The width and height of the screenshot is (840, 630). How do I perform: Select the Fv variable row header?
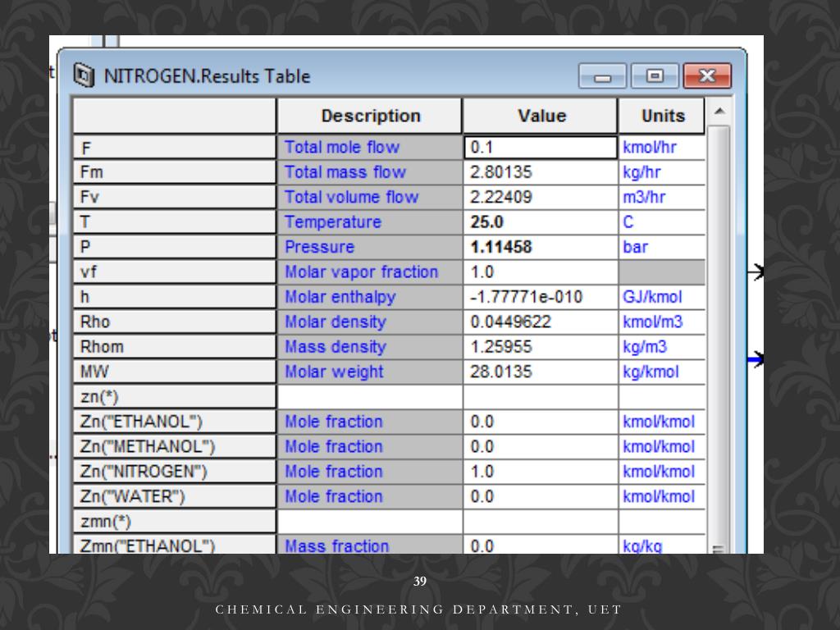click(x=175, y=197)
